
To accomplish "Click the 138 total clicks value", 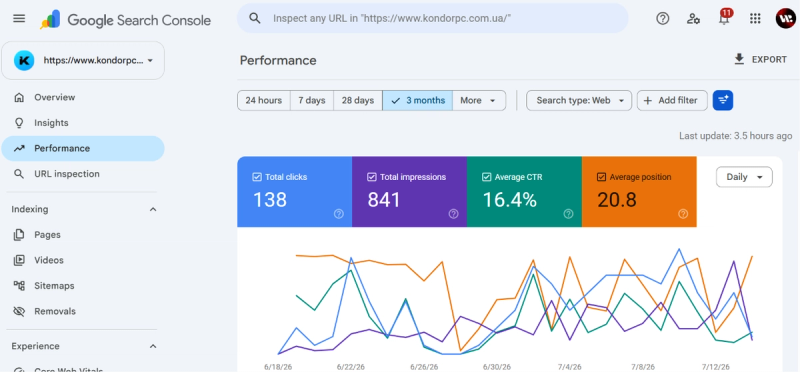I will [x=270, y=200].
